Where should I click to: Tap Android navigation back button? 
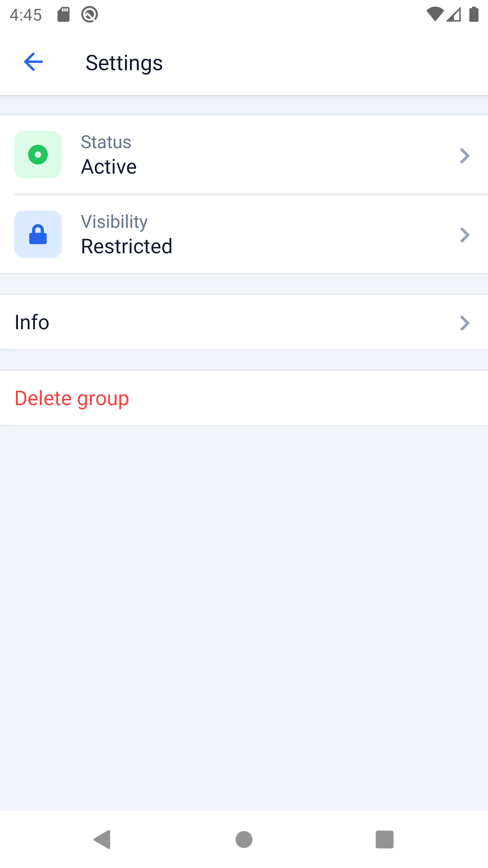coord(102,840)
